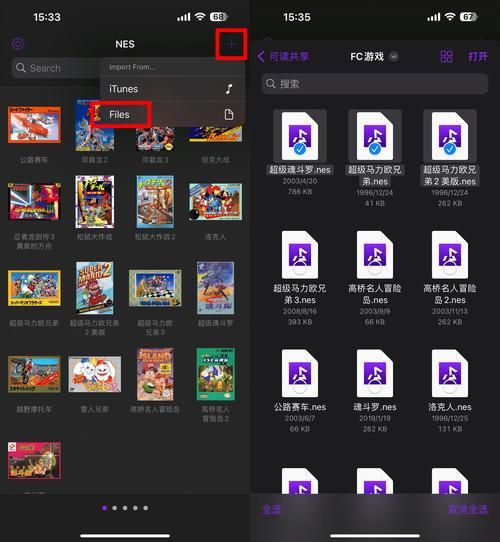Expand the FC游戏 folder title dropdown
This screenshot has width=500, height=542.
(x=394, y=56)
